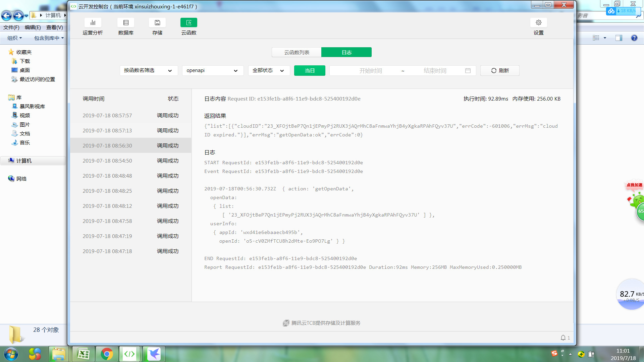The height and width of the screenshot is (362, 644).
Task: Click the 刷新 refresh button
Action: click(500, 71)
